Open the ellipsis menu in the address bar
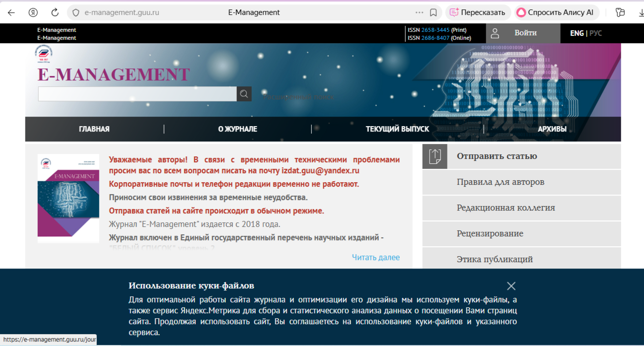This screenshot has height=346, width=644. point(419,12)
